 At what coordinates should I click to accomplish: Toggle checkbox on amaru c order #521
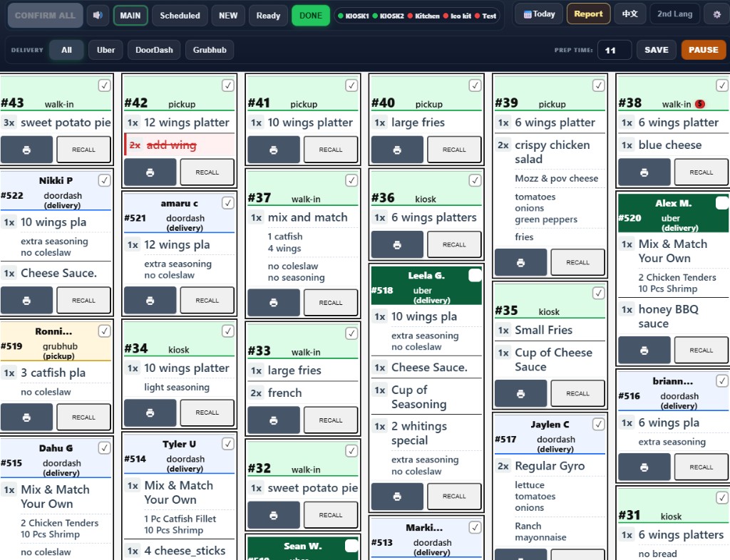point(227,203)
